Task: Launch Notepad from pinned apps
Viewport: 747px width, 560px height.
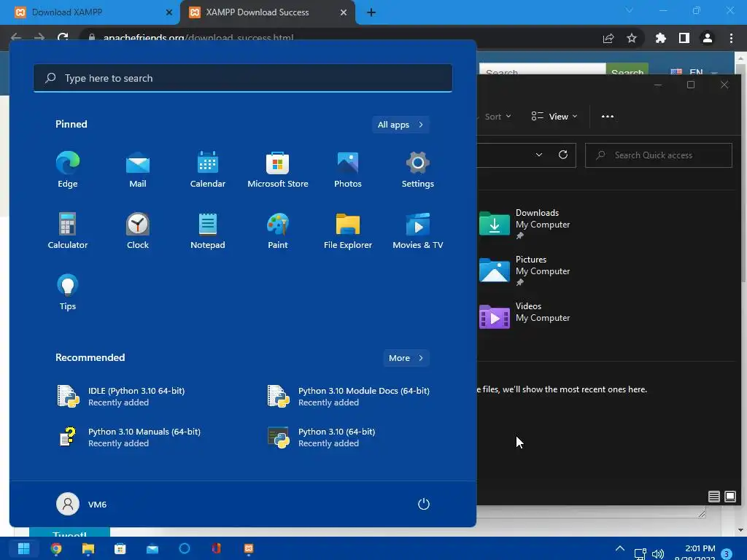Action: click(208, 231)
